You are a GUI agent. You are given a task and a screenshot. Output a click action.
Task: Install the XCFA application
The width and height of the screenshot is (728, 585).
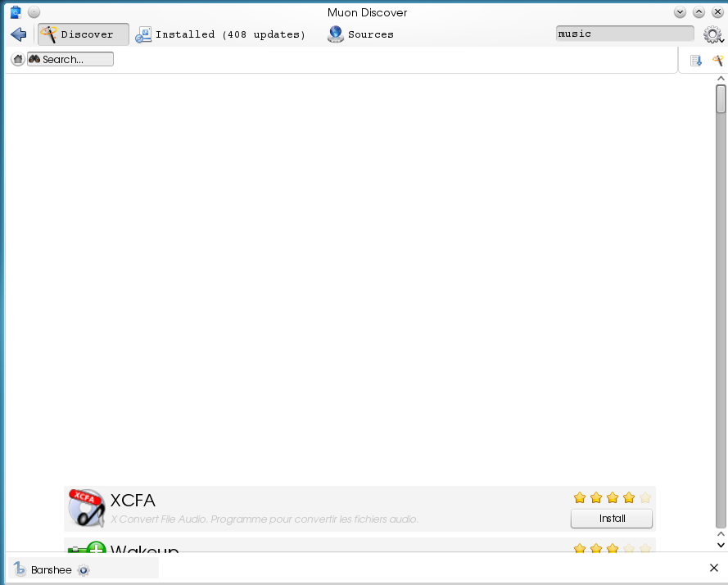coord(612,519)
